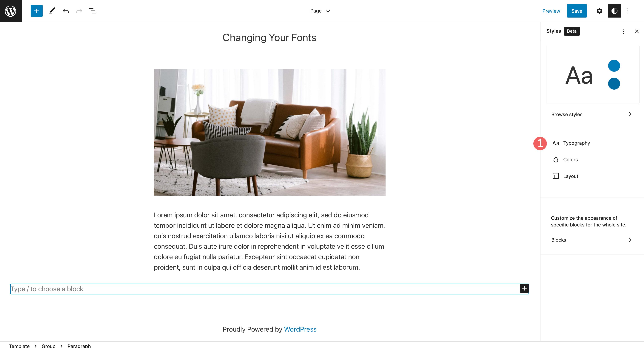Click the Preview button
Image resolution: width=644 pixels, height=348 pixels.
click(x=551, y=11)
